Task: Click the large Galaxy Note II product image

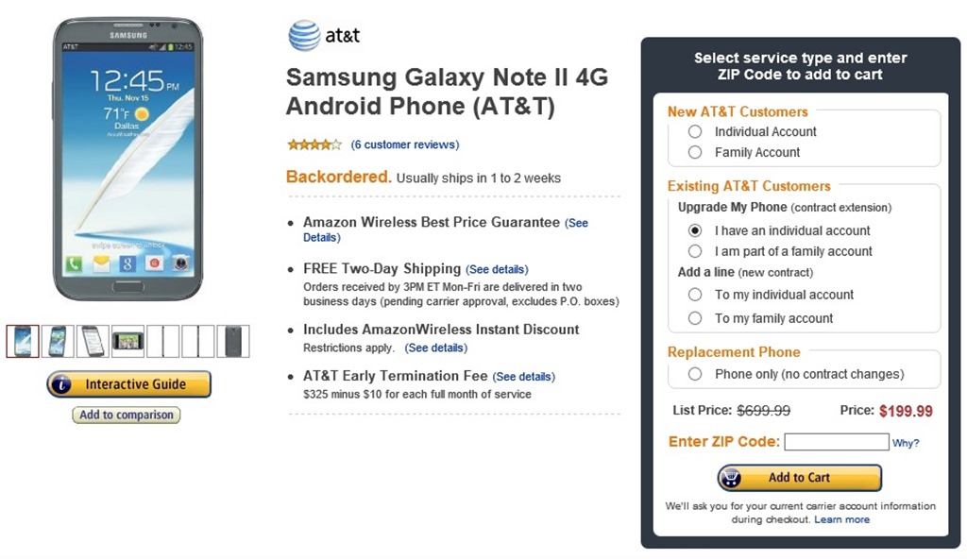Action: click(127, 161)
